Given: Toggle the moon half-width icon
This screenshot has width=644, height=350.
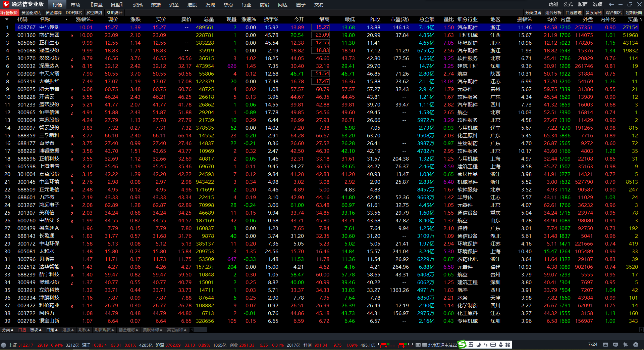Looking at the screenshot, I should click(478, 345).
